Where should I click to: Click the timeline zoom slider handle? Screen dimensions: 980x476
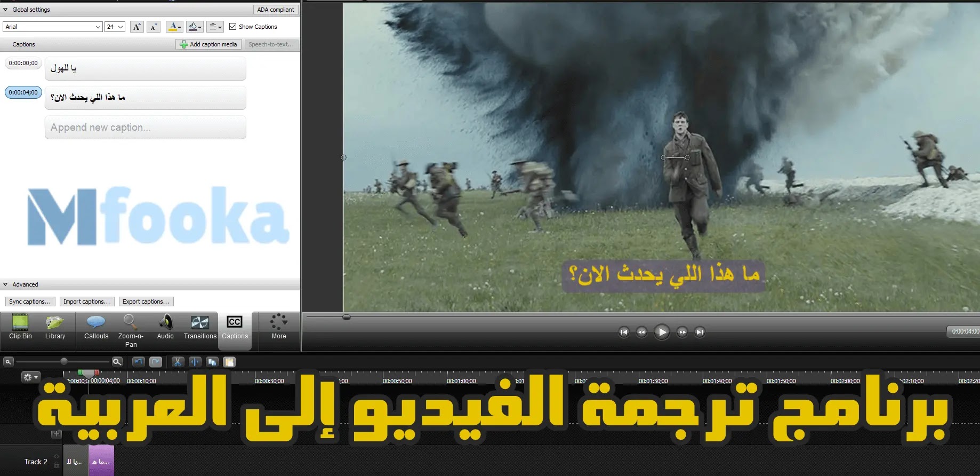[64, 361]
